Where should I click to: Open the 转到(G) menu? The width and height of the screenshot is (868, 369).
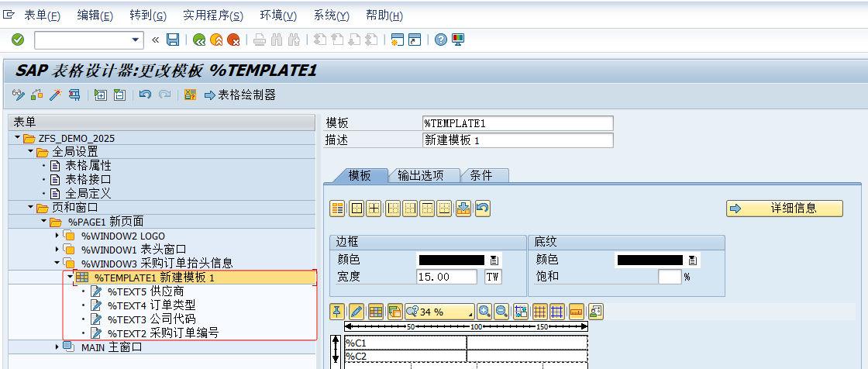coord(148,16)
